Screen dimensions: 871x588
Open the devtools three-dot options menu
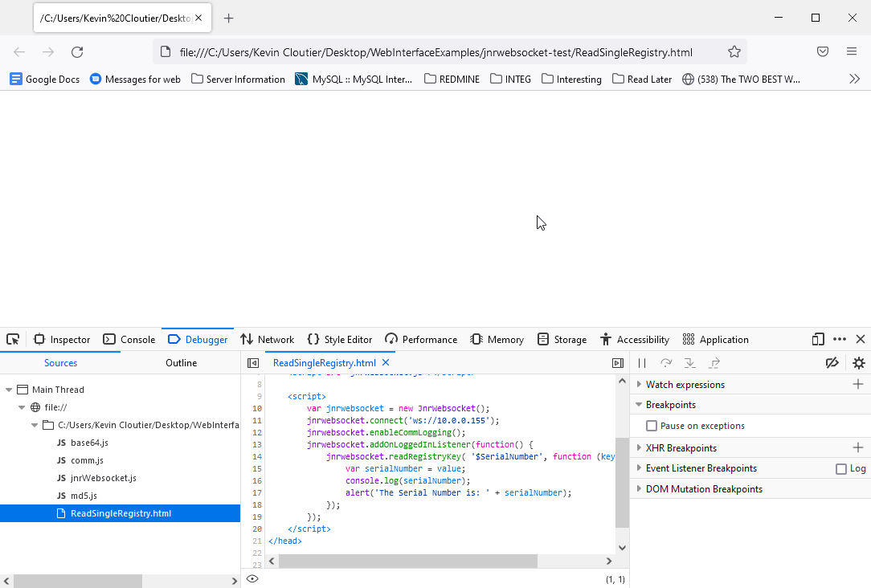tap(840, 339)
